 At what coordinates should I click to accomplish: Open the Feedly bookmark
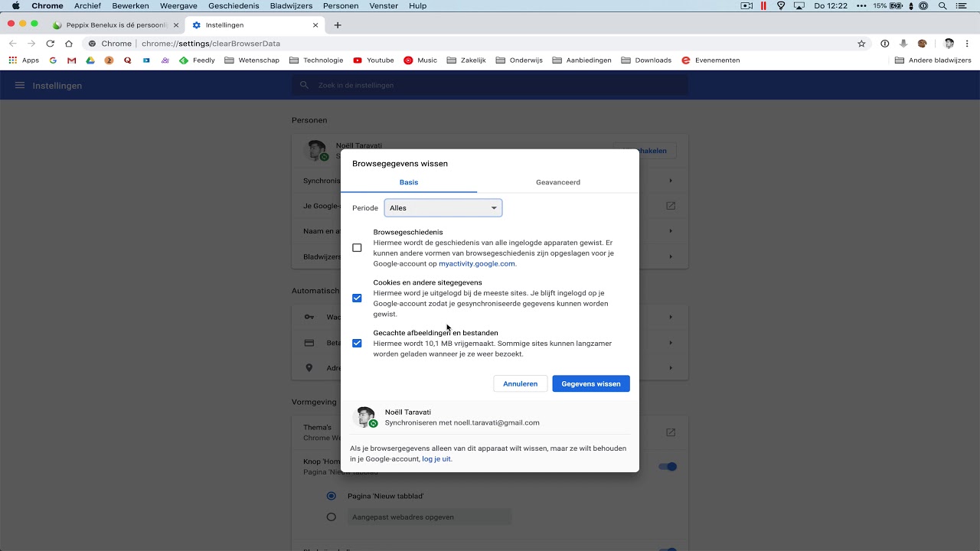click(x=197, y=60)
